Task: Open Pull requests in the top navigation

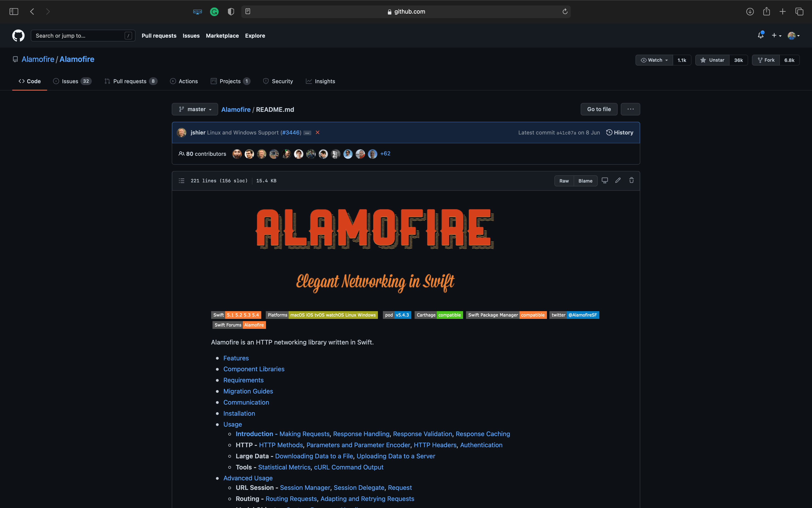Action: pyautogui.click(x=159, y=36)
